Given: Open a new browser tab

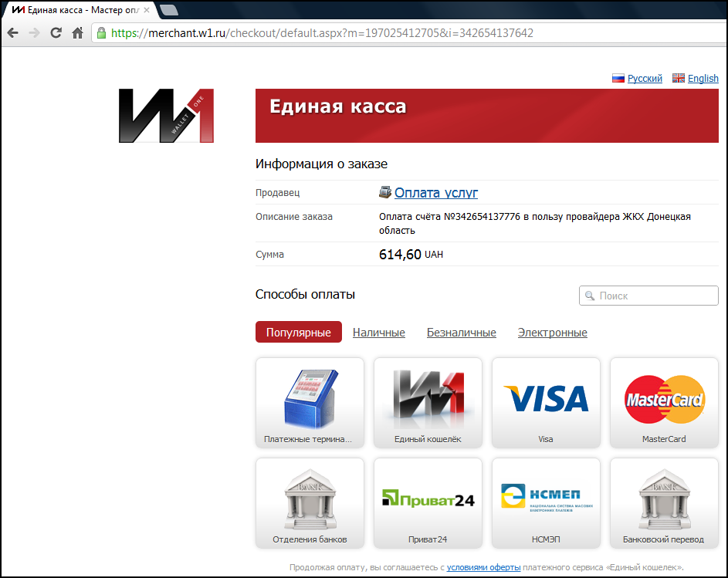Looking at the screenshot, I should click(x=168, y=10).
